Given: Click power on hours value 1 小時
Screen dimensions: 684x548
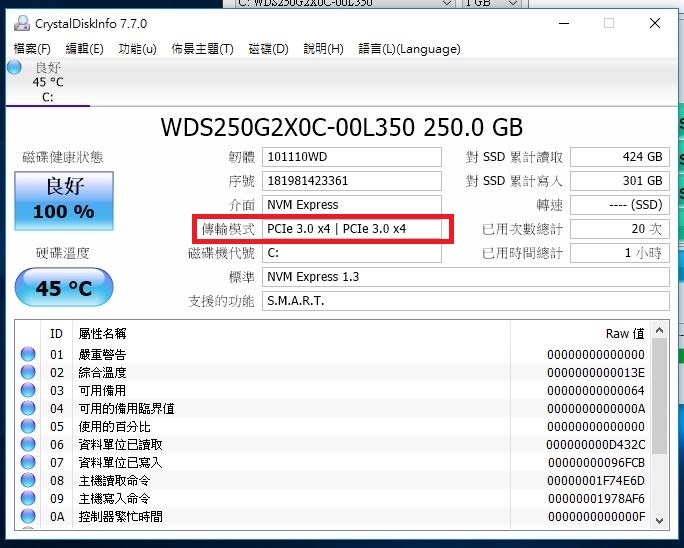Looking at the screenshot, I should 620,253.
